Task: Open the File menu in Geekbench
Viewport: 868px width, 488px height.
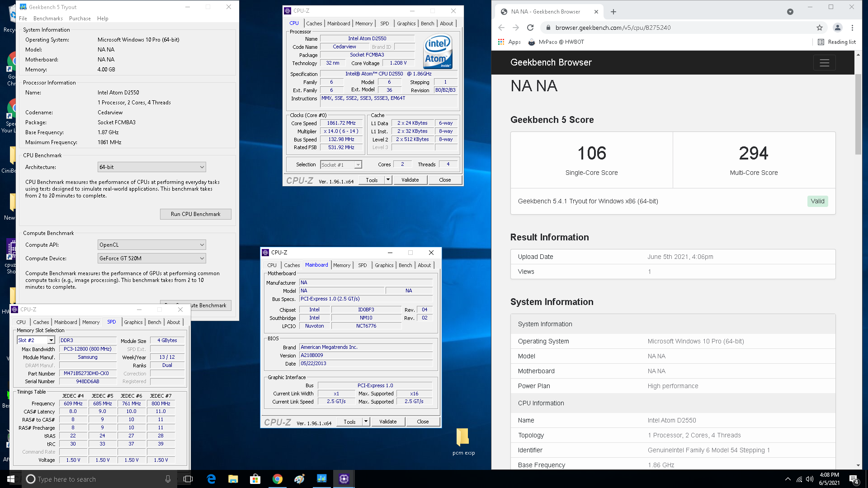Action: click(23, 19)
